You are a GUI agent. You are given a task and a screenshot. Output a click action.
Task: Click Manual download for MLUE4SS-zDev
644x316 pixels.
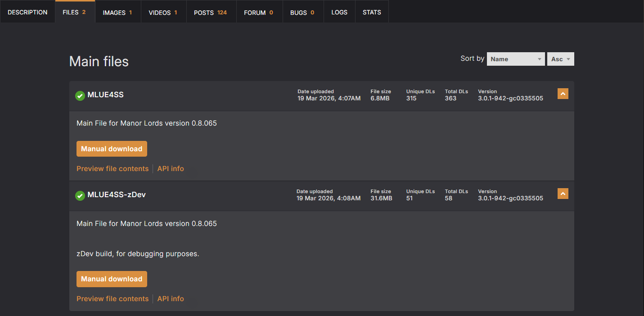[112, 279]
